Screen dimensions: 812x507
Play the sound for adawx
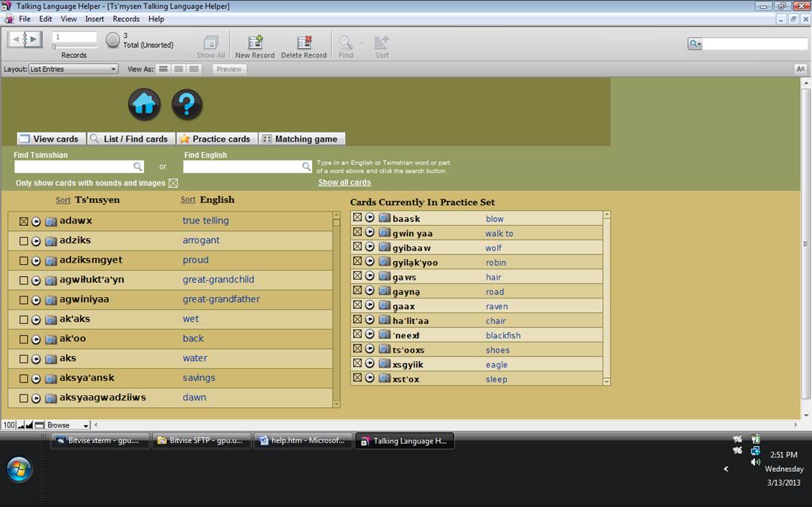(36, 222)
